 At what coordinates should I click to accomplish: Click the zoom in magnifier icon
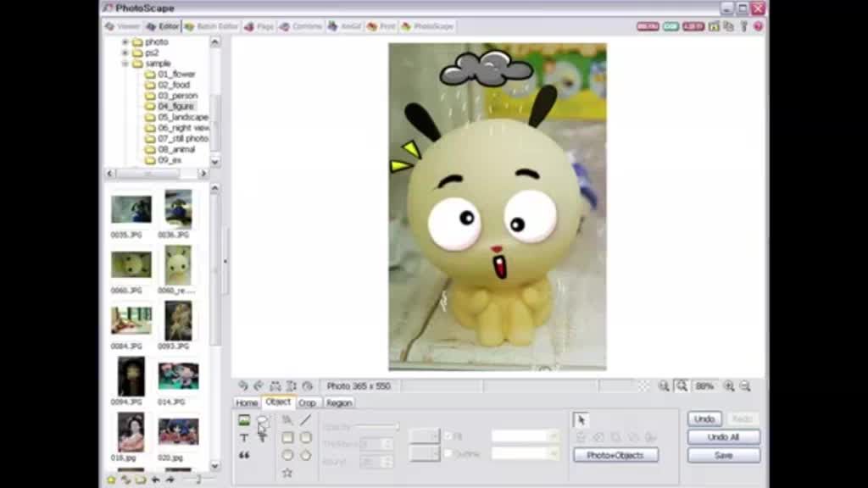(x=728, y=386)
